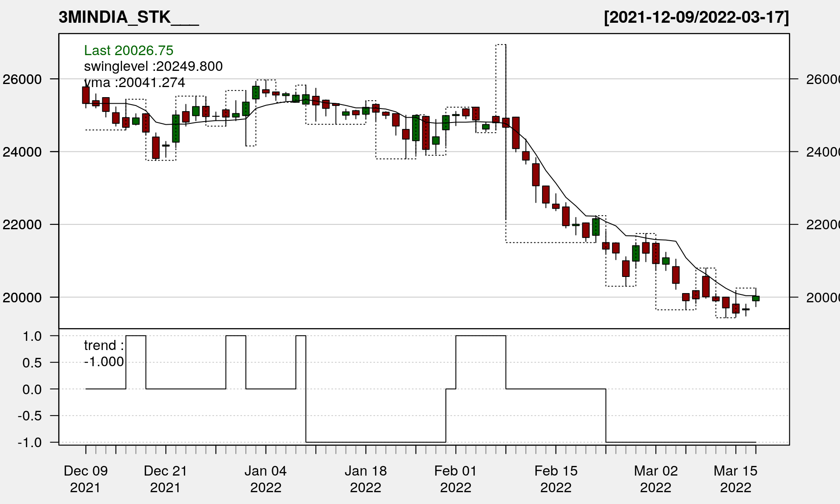840x504 pixels.
Task: Click the 26000 left axis label
Action: coord(22,79)
